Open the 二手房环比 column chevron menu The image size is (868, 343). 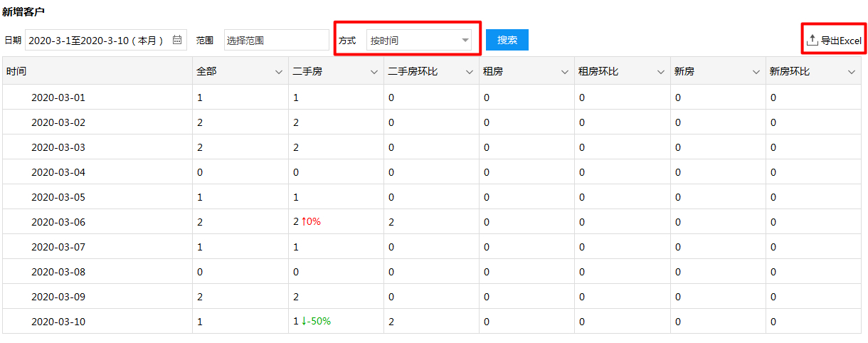coord(470,72)
